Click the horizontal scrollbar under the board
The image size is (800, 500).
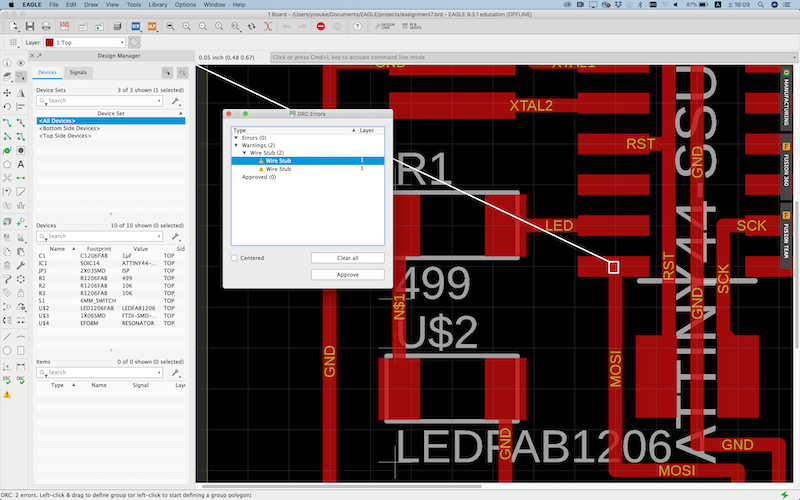coord(342,486)
